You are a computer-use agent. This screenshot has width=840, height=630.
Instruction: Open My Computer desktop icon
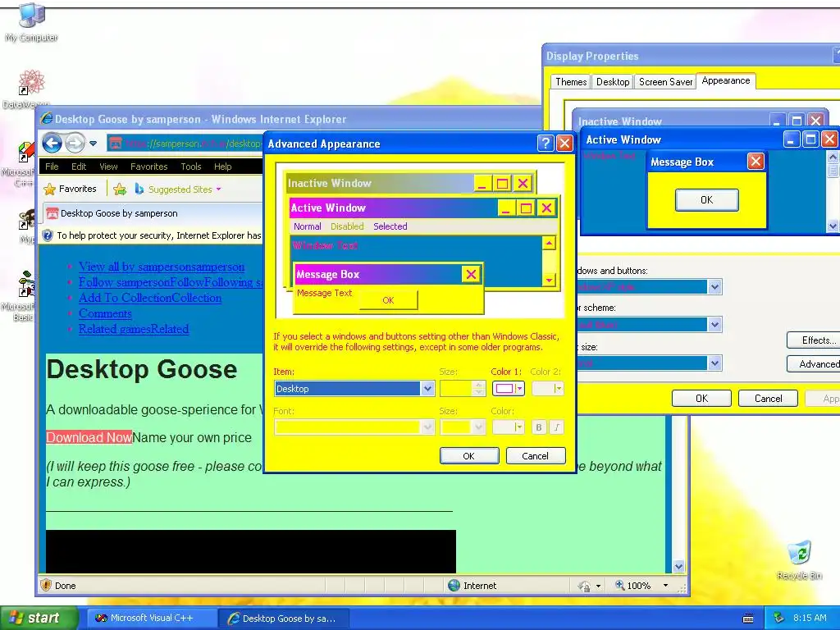point(32,22)
